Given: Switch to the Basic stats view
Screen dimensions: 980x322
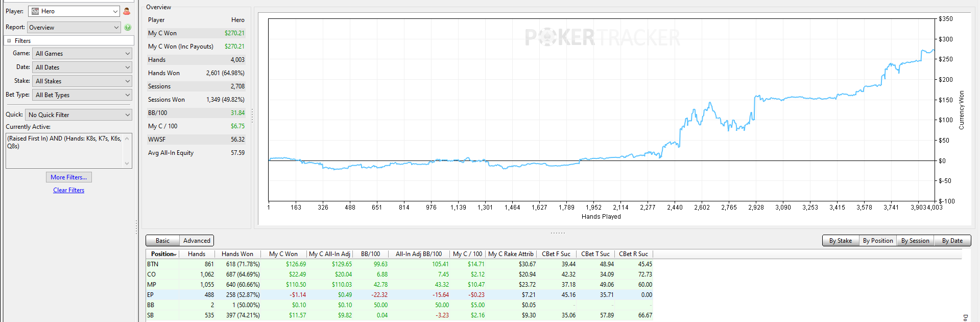Looking at the screenshot, I should tap(162, 241).
